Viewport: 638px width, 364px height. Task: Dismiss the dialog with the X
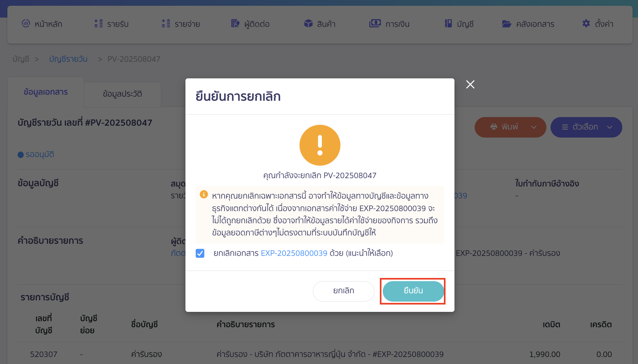pyautogui.click(x=470, y=84)
